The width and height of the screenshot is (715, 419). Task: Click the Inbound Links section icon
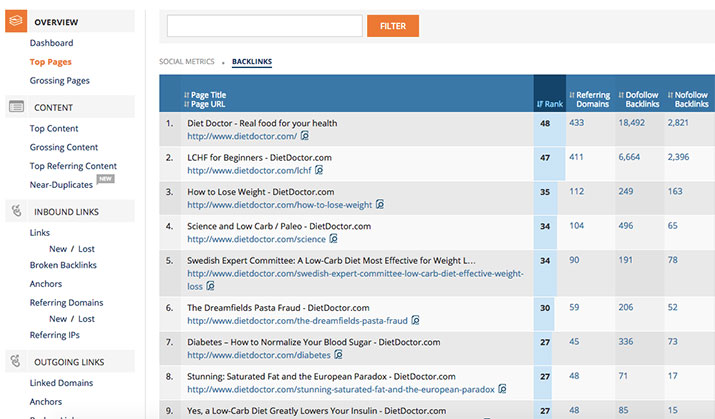16,211
